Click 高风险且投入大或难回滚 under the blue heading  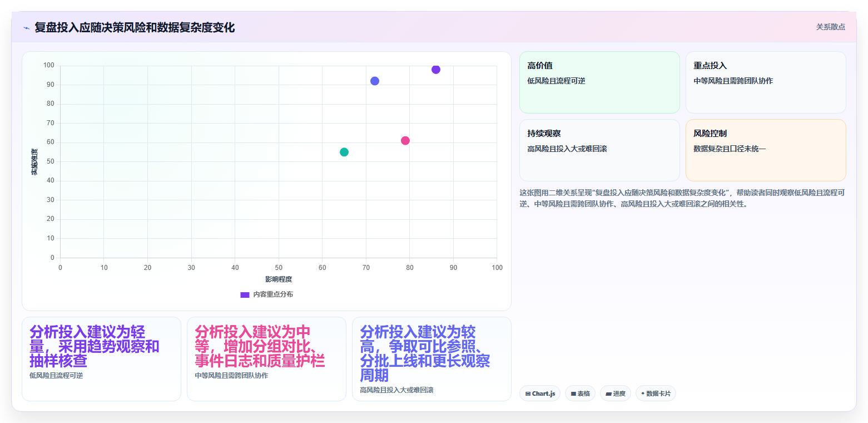396,390
